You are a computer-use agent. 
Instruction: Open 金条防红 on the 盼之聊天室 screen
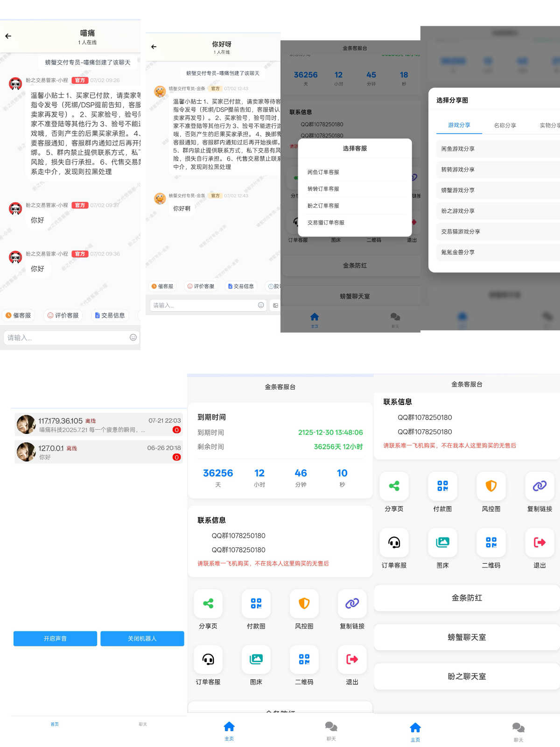pos(467,598)
